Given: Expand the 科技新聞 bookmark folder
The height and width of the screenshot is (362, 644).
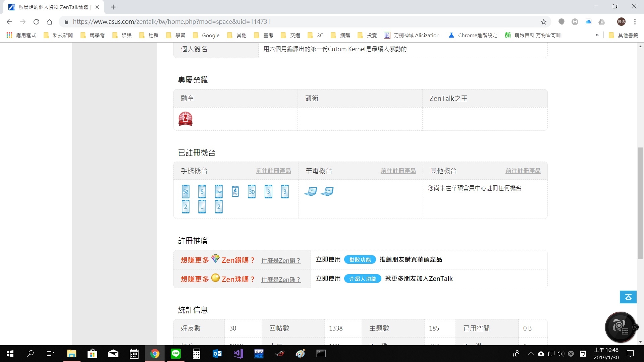Looking at the screenshot, I should 58,35.
